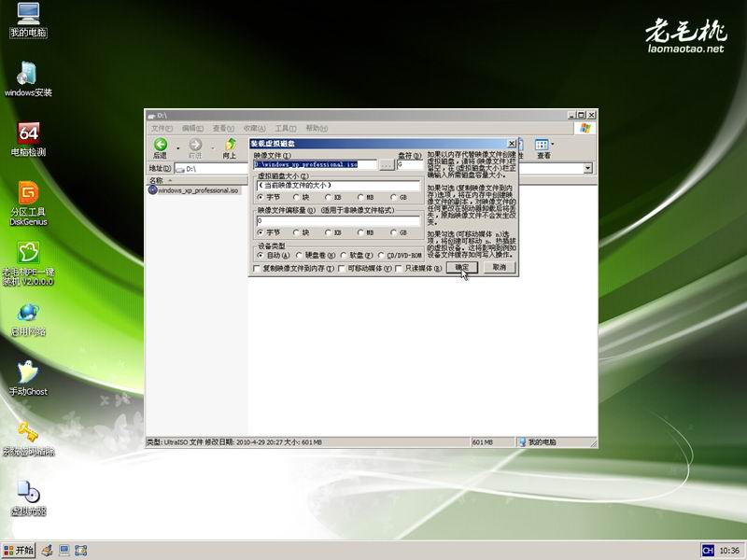
Task: Open the 查看 menu in menu bar
Action: tap(223, 128)
